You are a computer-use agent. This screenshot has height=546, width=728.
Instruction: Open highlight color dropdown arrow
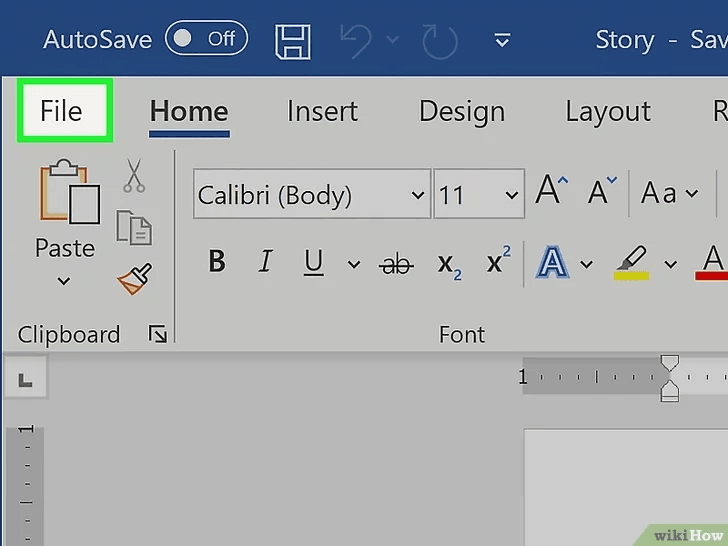670,265
